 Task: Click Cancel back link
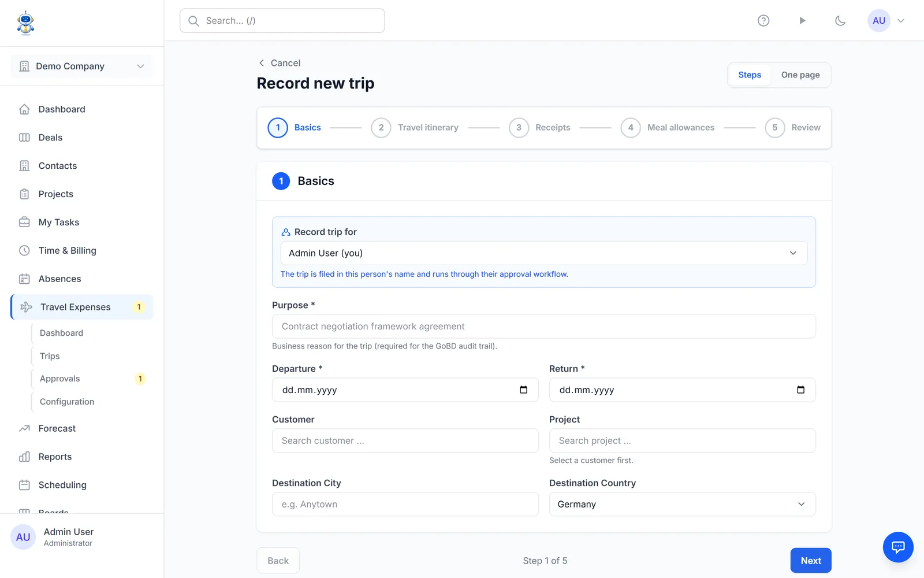(280, 63)
